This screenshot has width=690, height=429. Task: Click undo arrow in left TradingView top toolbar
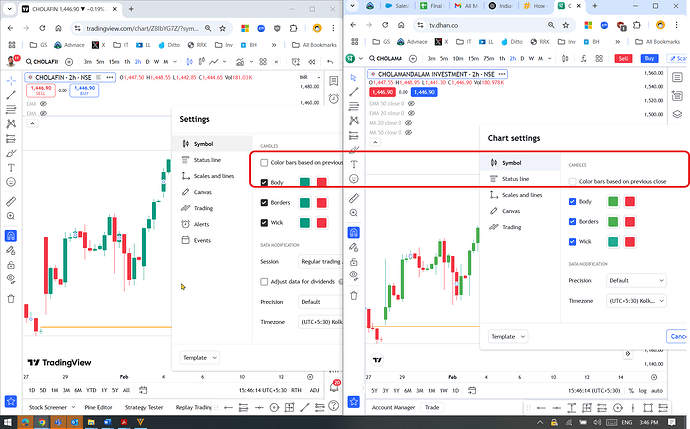(x=330, y=62)
